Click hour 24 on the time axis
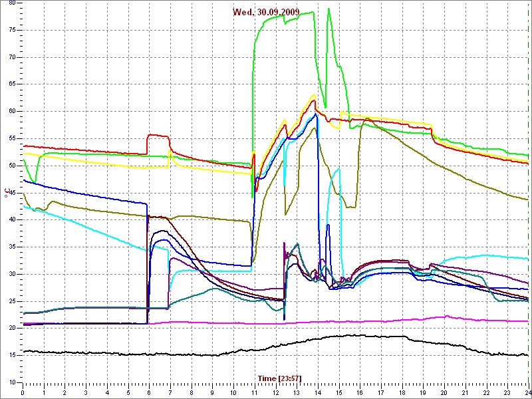 [528, 394]
